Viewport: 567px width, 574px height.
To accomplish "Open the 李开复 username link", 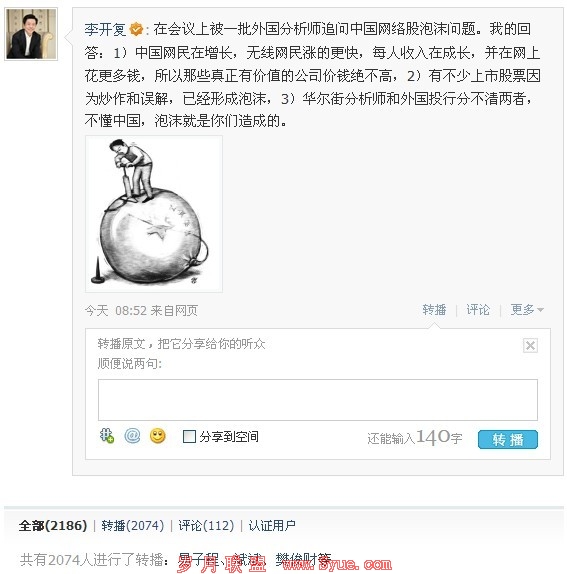I will tap(105, 29).
